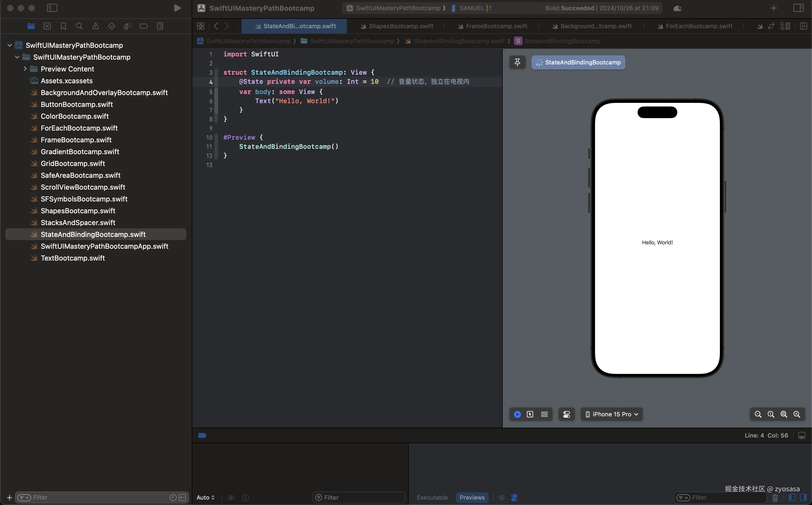This screenshot has height=505, width=812.
Task: Open the iPhone 15 Pro device dropdown
Action: (612, 414)
